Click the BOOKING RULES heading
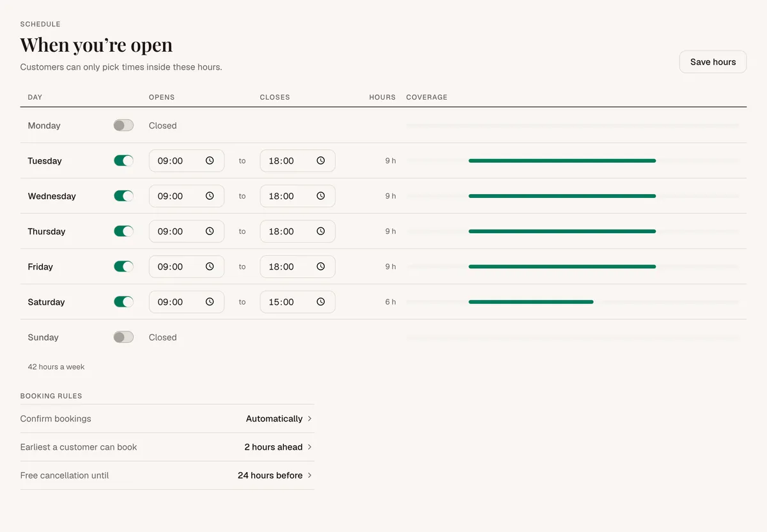Screen dimensions: 767x532 pos(51,396)
